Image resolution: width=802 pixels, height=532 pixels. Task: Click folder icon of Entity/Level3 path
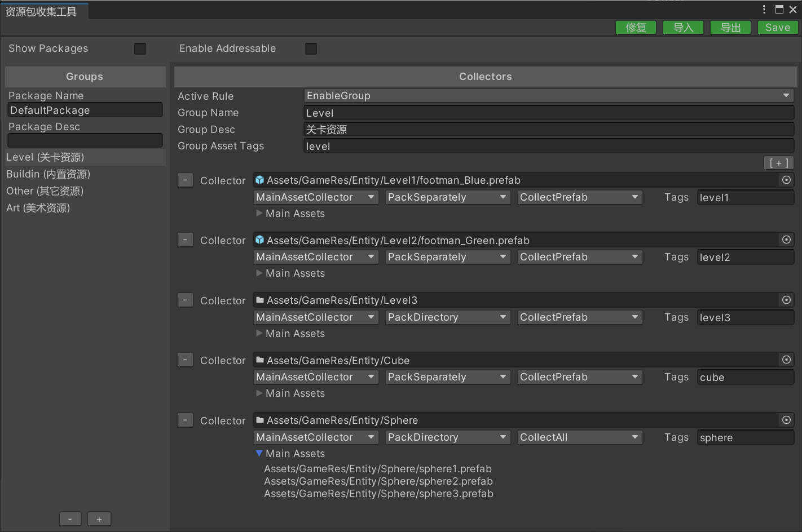260,300
